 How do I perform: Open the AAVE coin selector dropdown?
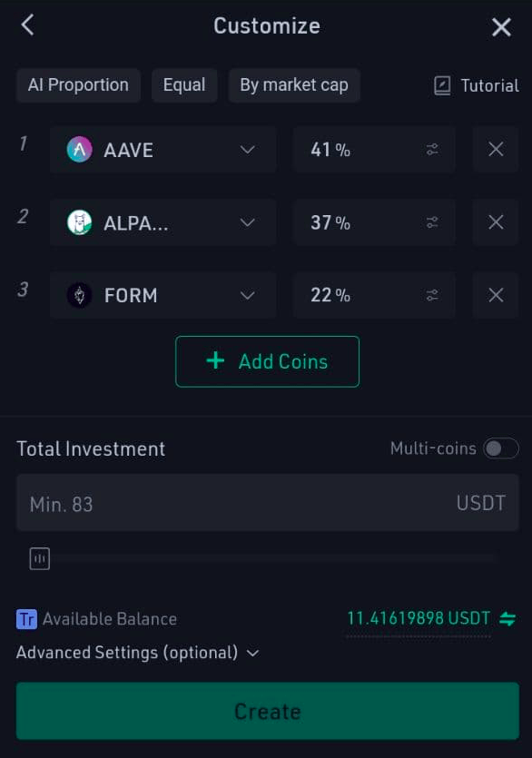point(247,148)
